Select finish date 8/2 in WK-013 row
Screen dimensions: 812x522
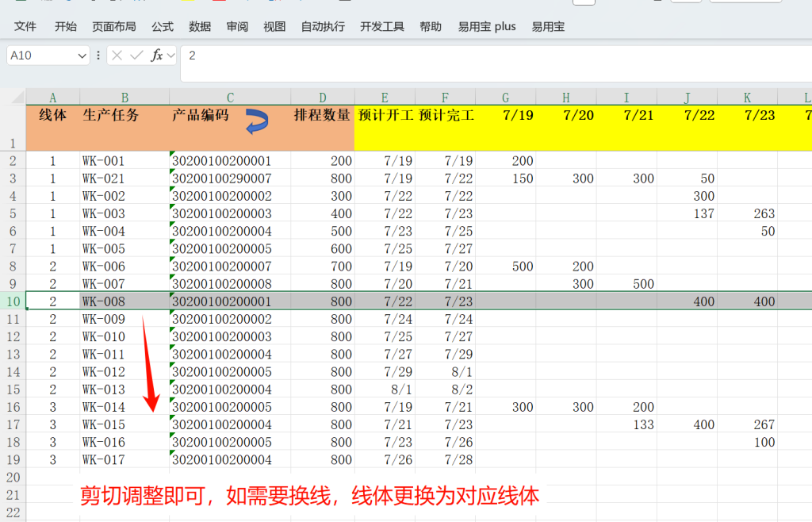pyautogui.click(x=445, y=390)
